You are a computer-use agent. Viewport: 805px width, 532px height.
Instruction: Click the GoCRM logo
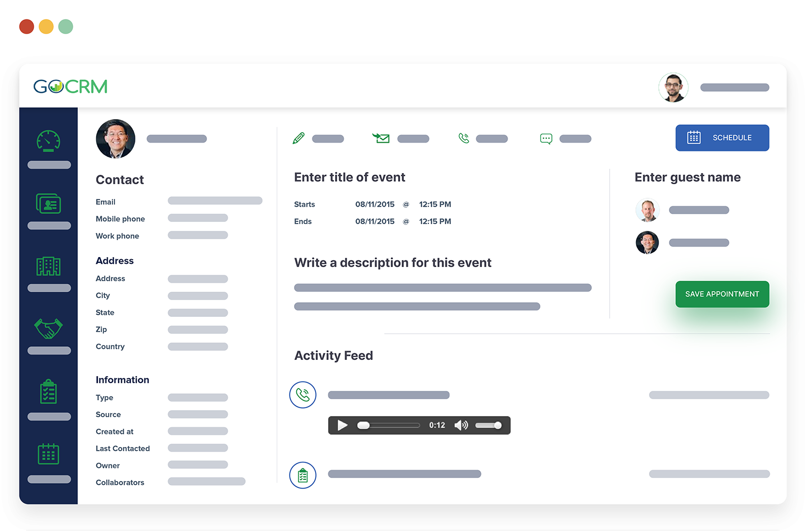click(x=70, y=87)
